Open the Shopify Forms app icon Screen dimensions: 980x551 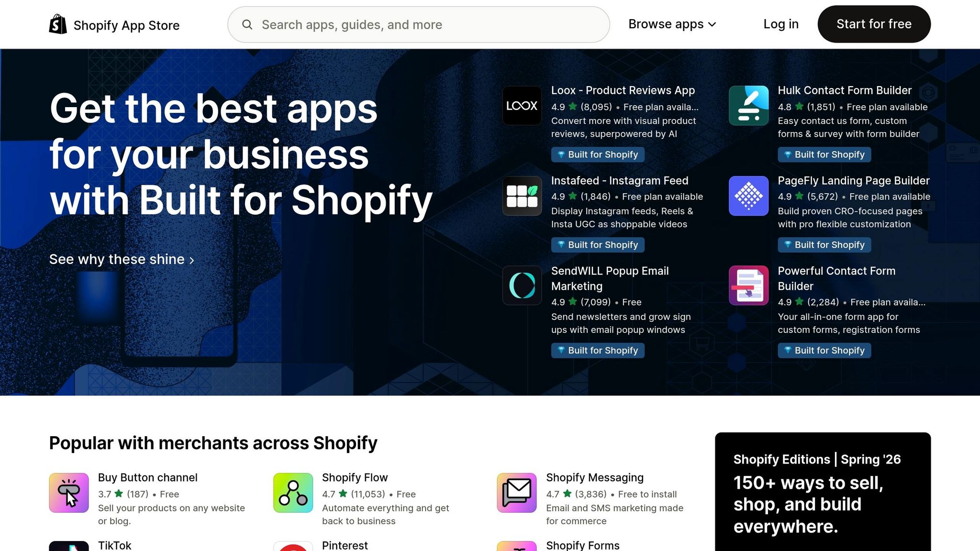click(x=517, y=546)
